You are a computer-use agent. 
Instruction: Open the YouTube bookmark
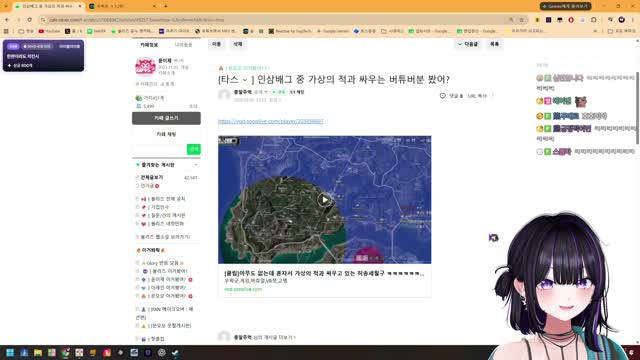coord(49,31)
